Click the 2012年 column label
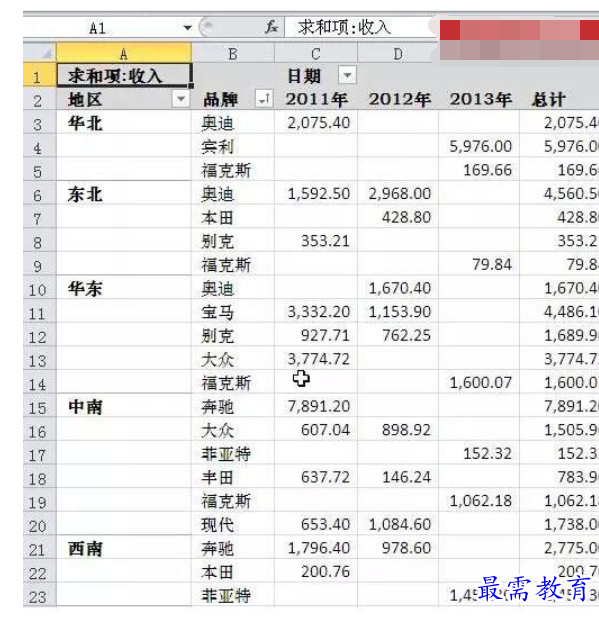This screenshot has width=599, height=620. 400,99
